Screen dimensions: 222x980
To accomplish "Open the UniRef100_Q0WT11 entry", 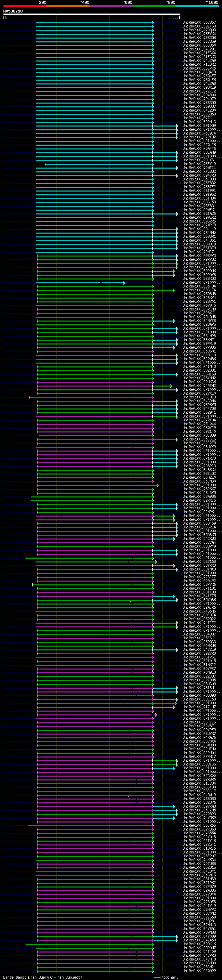I will 199,168.
